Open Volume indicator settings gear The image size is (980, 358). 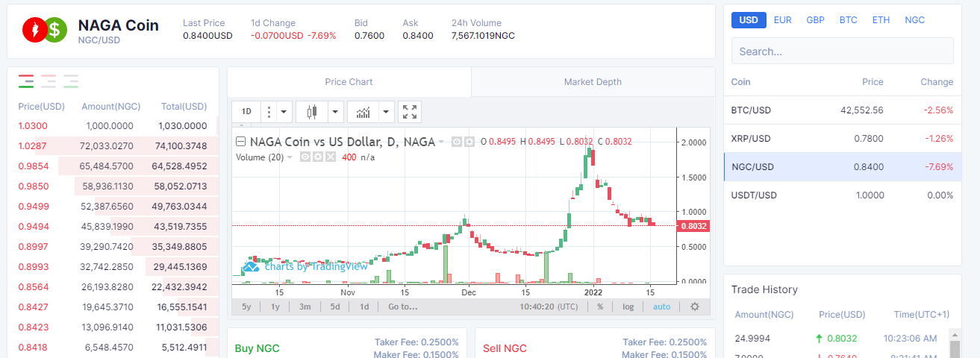coord(316,157)
